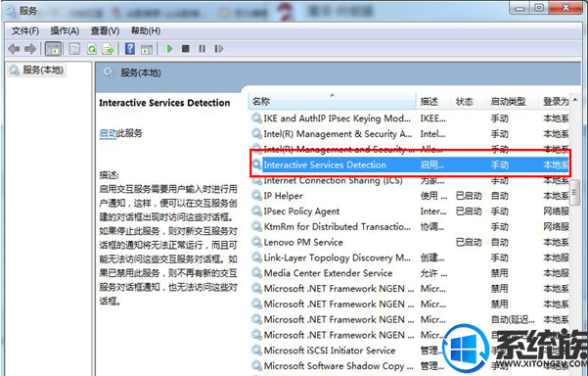Select Internet Connection Sharing (ICS) row

click(x=410, y=180)
